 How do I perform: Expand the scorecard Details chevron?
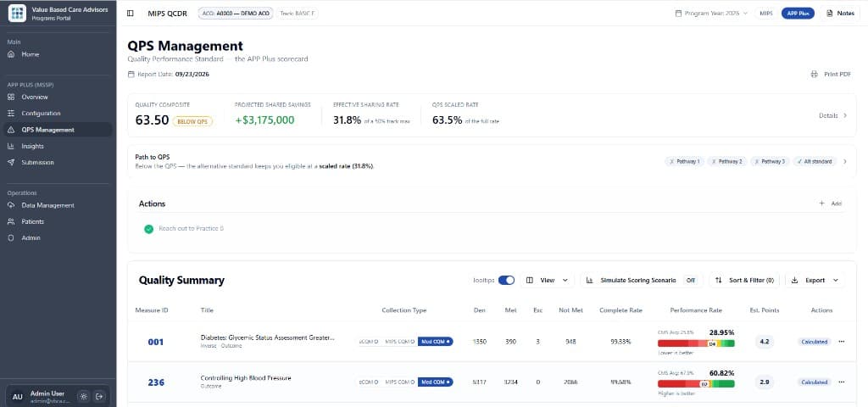click(845, 115)
